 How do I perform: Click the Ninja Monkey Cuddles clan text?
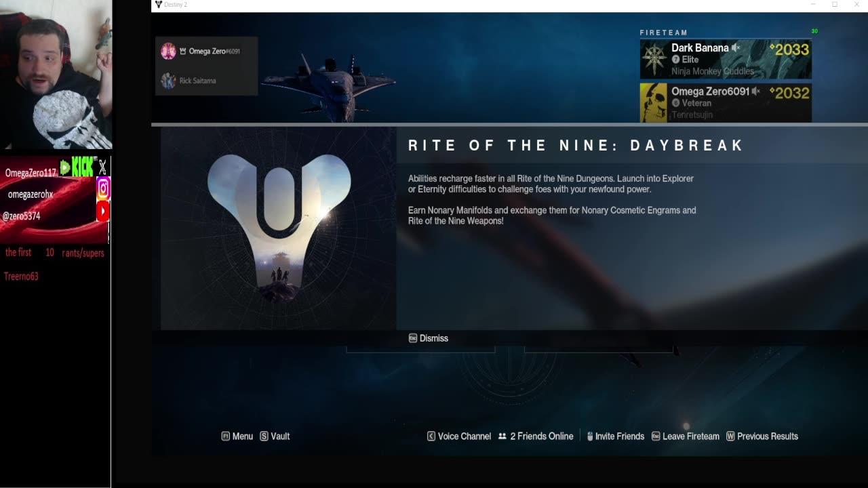pyautogui.click(x=713, y=71)
